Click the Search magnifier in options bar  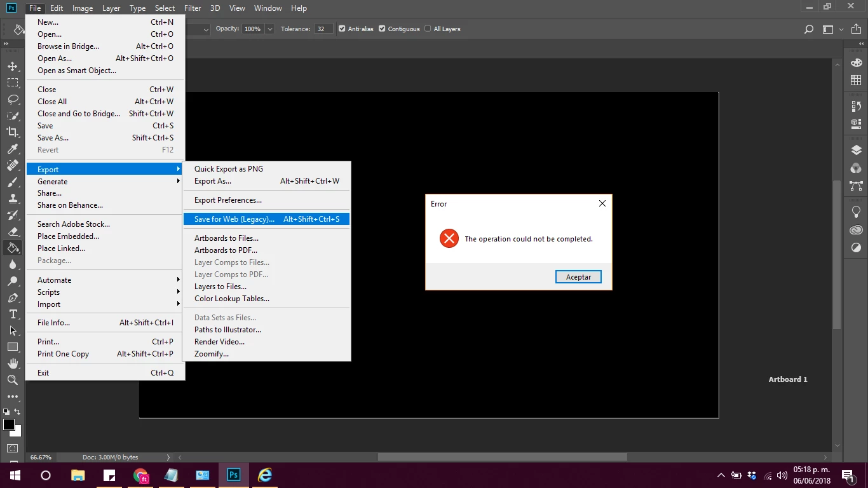[809, 29]
